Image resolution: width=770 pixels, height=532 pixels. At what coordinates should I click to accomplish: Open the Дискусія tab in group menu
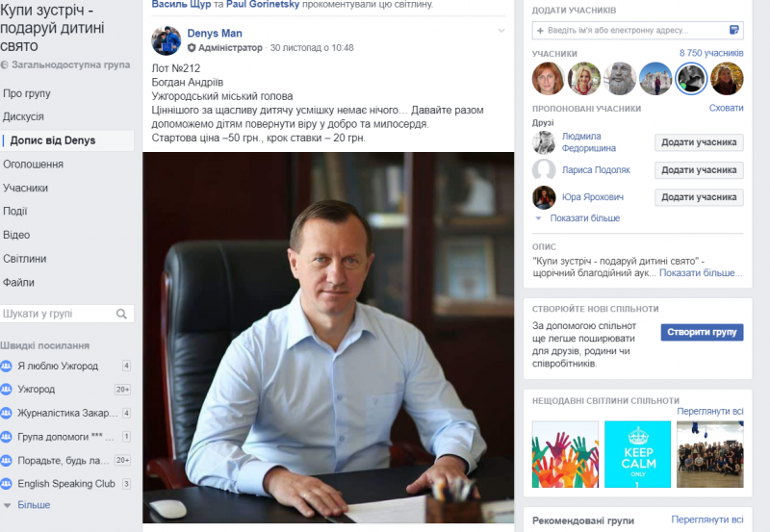click(23, 116)
